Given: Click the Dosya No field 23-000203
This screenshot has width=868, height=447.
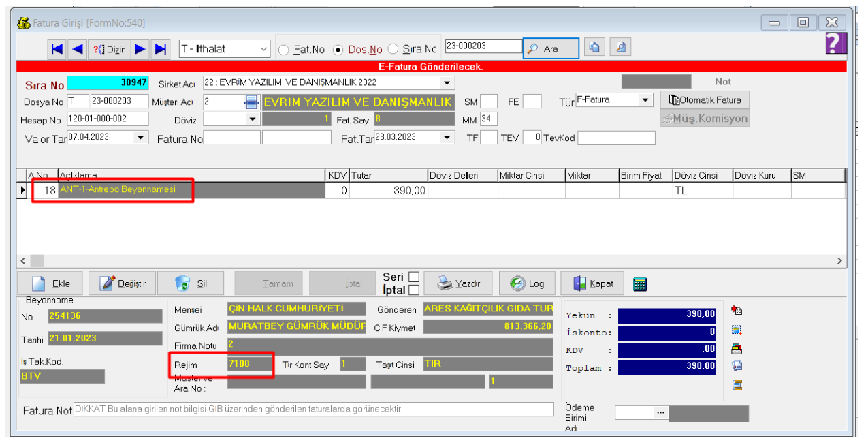Looking at the screenshot, I should 120,102.
